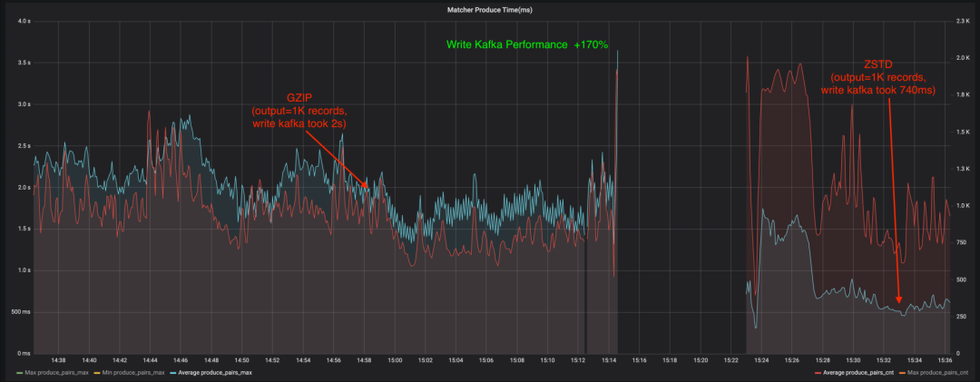Click the 2.5 s left axis label
The image size is (980, 382).
click(x=24, y=146)
